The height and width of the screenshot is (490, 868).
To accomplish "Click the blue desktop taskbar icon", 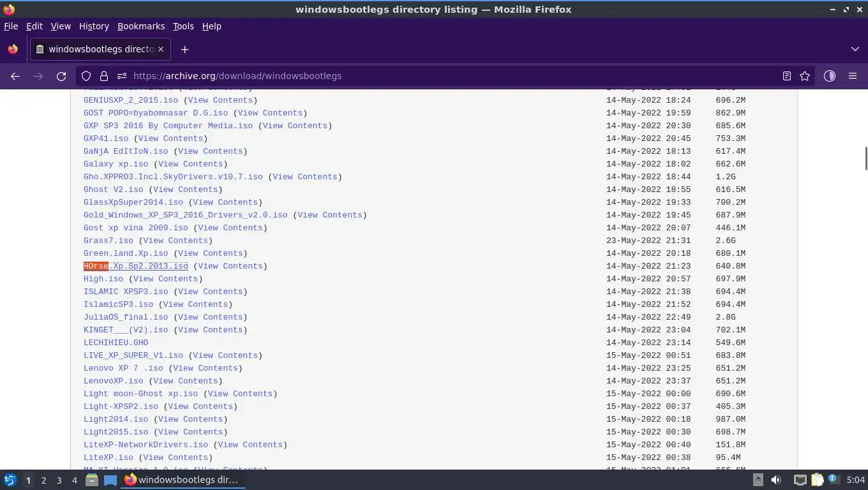I will click(x=110, y=480).
